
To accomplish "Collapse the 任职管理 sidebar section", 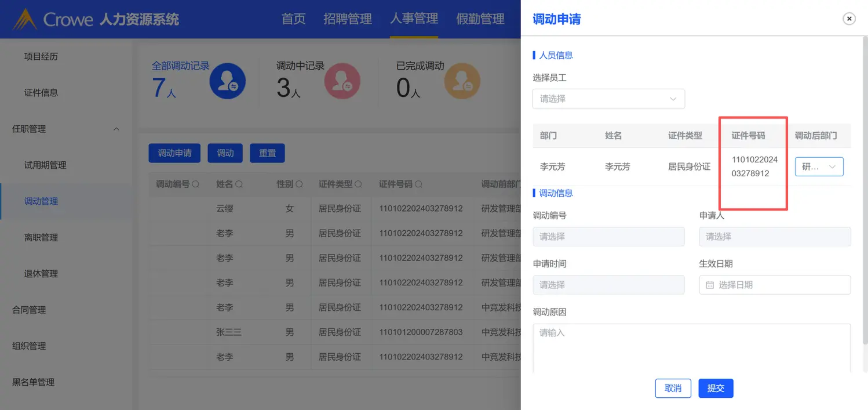I will tap(116, 129).
